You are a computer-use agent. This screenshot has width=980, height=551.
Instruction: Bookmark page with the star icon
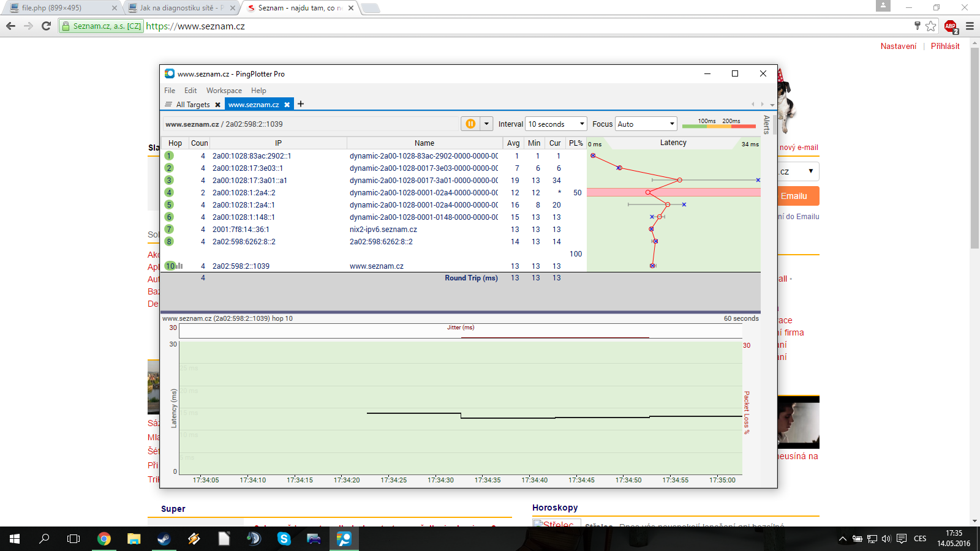(931, 26)
